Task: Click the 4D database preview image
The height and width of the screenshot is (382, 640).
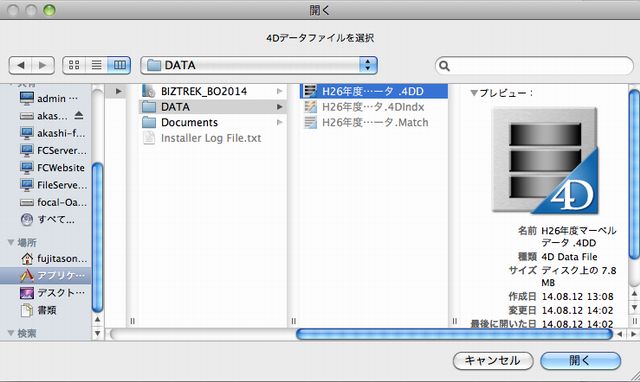Action: [545, 160]
